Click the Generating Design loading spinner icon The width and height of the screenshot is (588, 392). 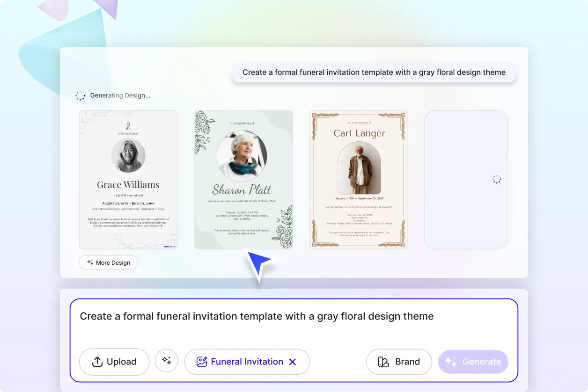pos(81,95)
